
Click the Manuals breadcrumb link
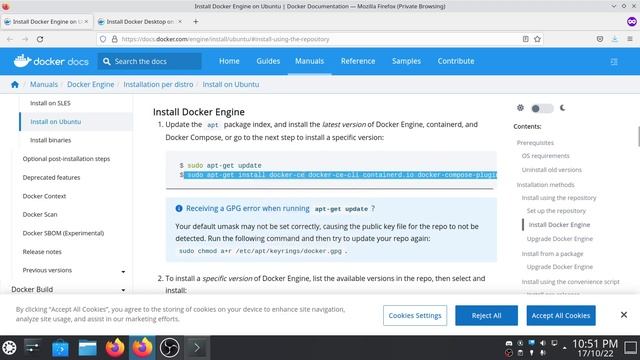coord(44,84)
